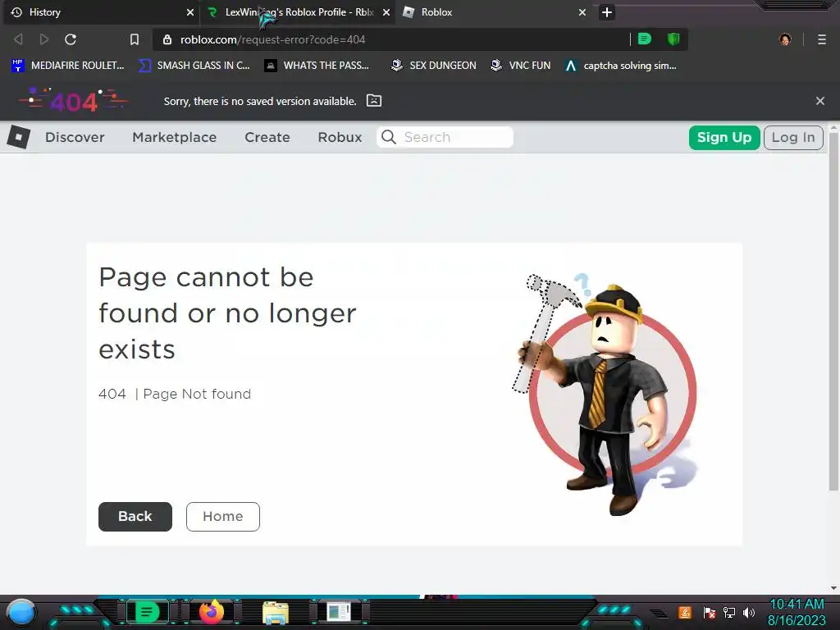Open the network tray icon

point(729,612)
